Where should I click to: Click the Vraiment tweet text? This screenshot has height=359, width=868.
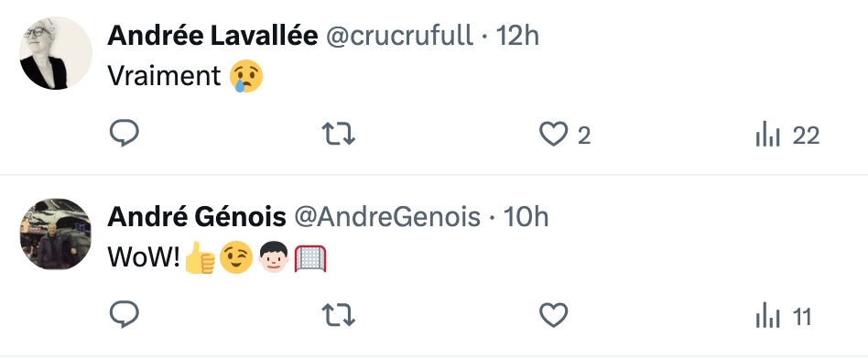pos(165,75)
